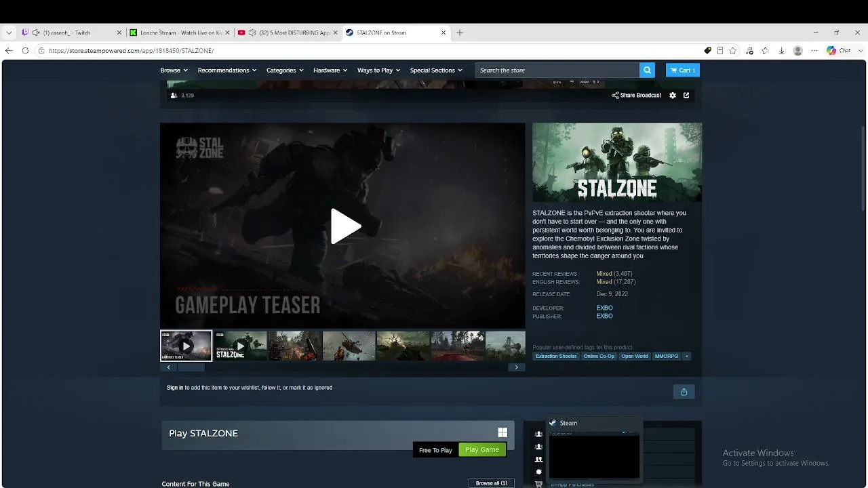Open the Extraction Shooter tag

coord(556,356)
